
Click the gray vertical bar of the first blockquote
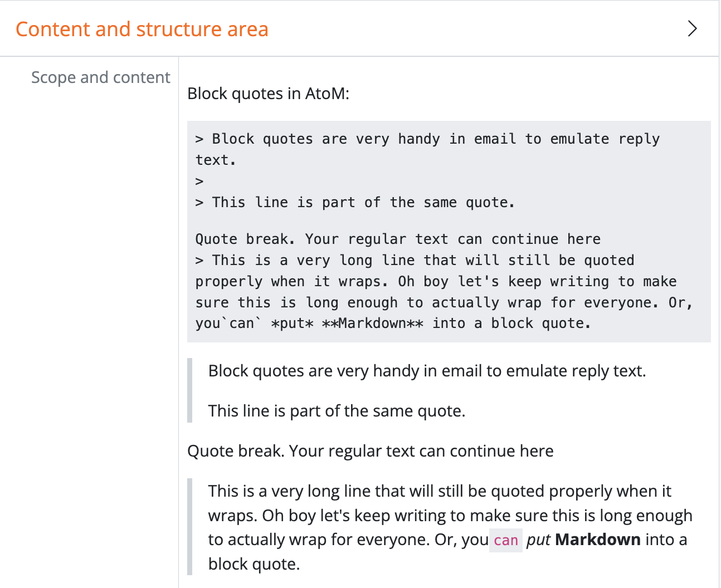(190, 390)
